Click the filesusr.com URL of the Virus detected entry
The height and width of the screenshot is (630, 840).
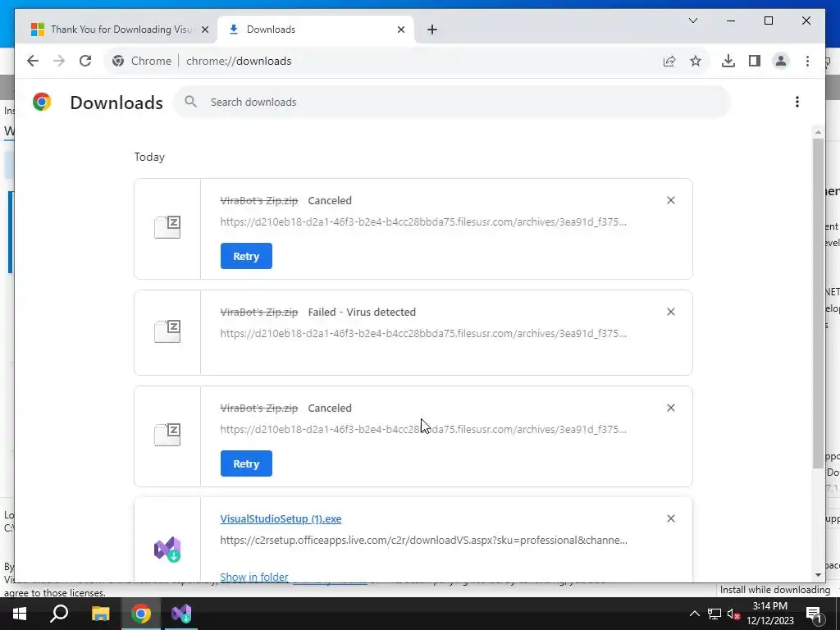423,333
